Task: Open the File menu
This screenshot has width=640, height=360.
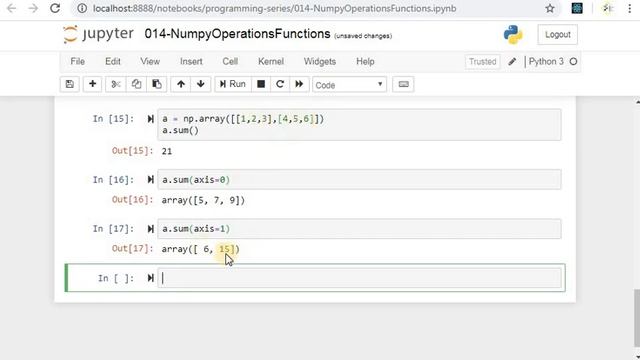Action: click(78, 62)
